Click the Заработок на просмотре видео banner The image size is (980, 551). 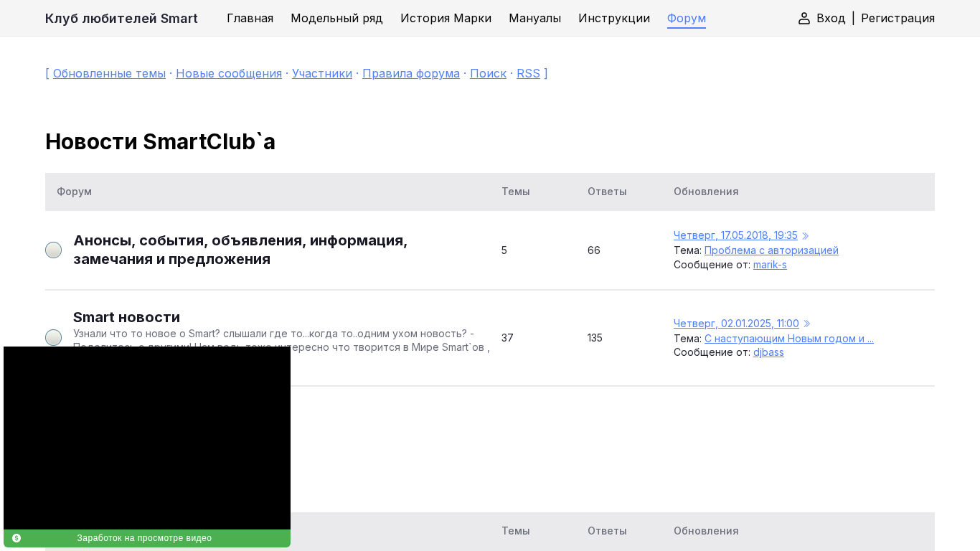(147, 538)
